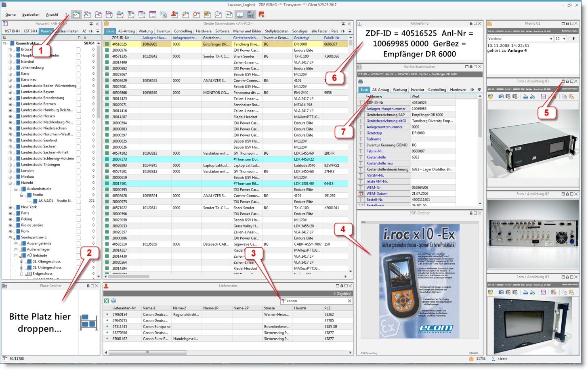
Task: Click the printer icon in Geräte Stammdaten panel
Action: pyautogui.click(x=360, y=82)
